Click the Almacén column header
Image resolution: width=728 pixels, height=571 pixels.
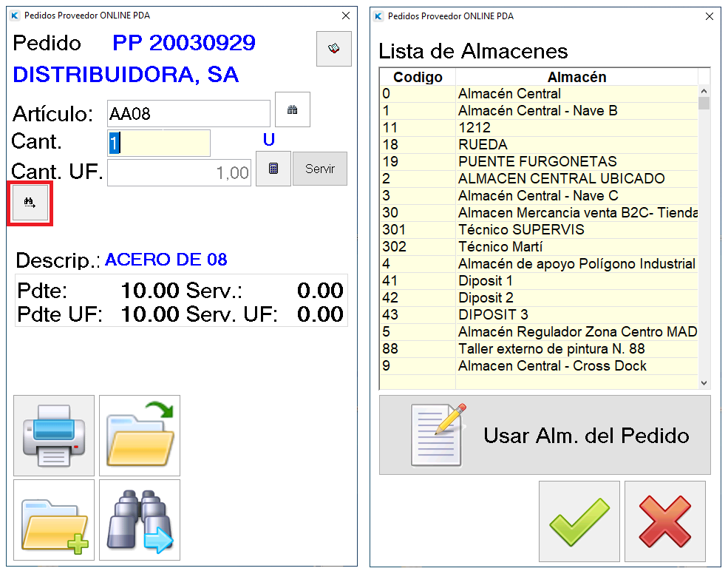576,77
